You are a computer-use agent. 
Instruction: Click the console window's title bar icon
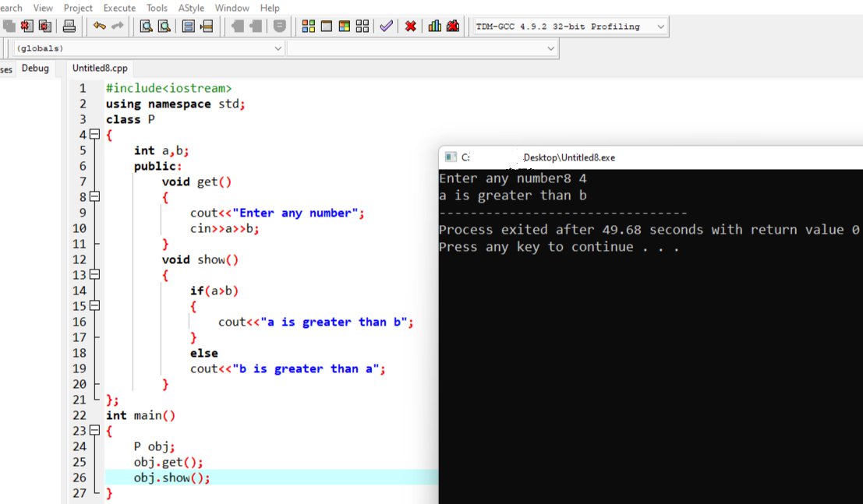click(x=451, y=157)
